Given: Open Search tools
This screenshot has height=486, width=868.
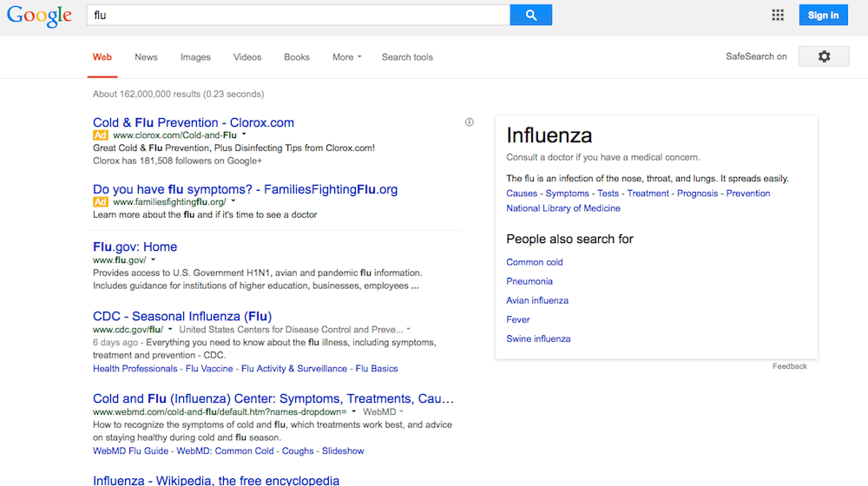Looking at the screenshot, I should point(407,57).
